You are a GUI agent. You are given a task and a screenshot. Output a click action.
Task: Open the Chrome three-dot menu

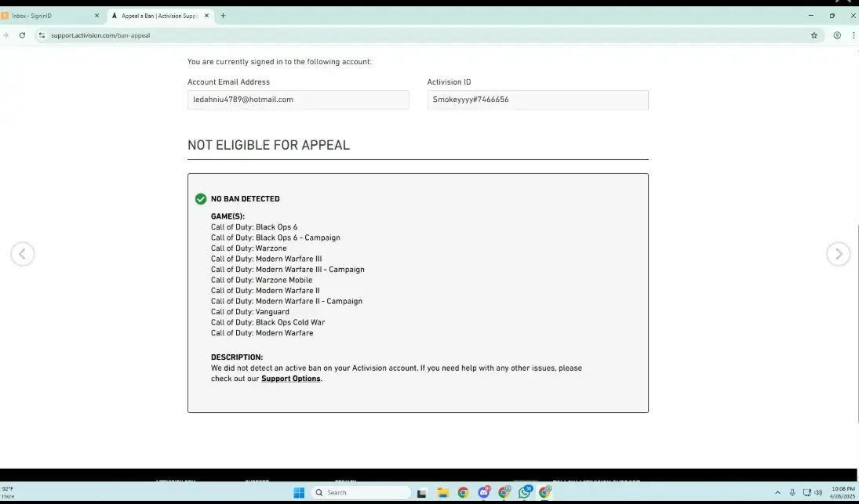853,35
